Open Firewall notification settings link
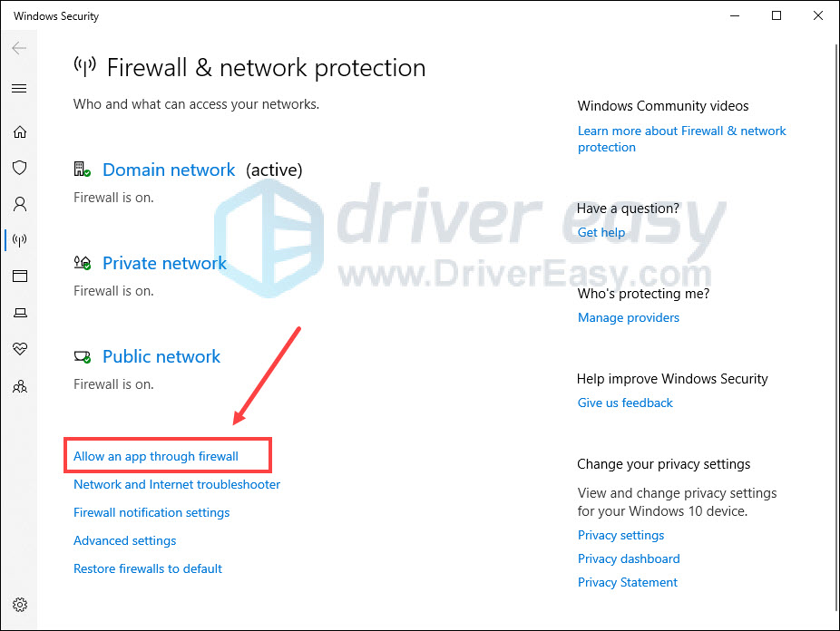 tap(151, 513)
